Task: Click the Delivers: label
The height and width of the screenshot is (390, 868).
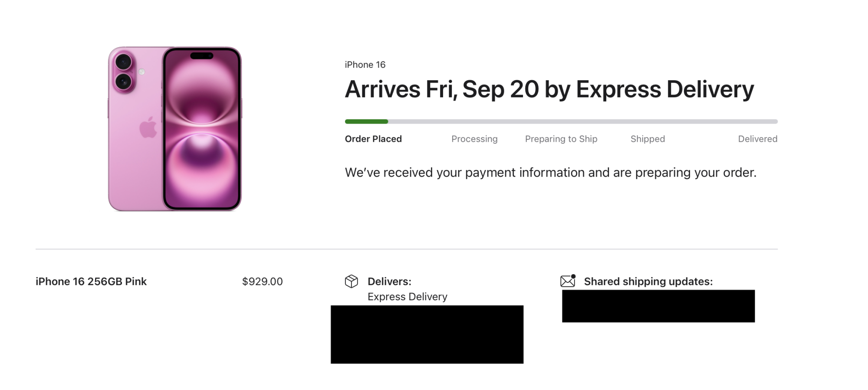Action: 389,282
